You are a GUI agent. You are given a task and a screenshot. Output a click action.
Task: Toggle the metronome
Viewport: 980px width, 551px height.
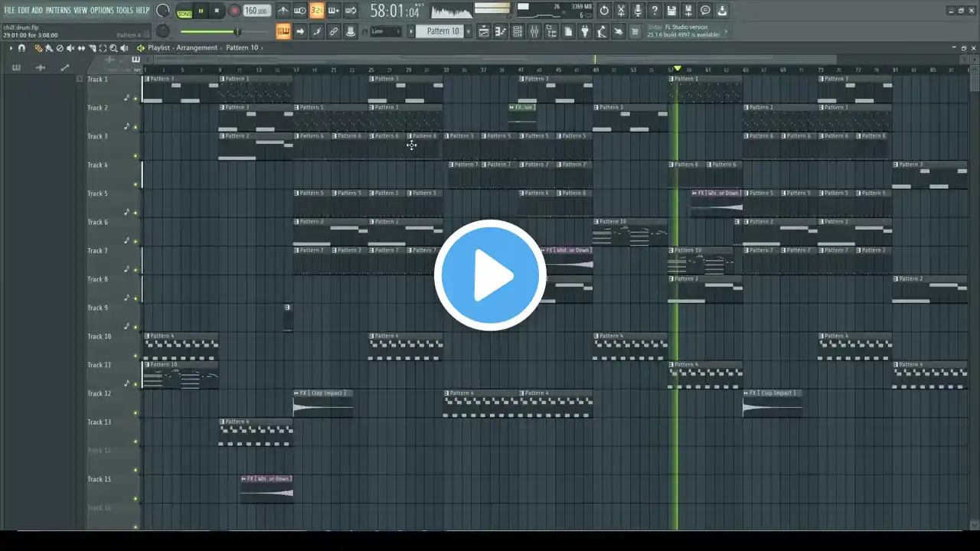click(x=283, y=11)
